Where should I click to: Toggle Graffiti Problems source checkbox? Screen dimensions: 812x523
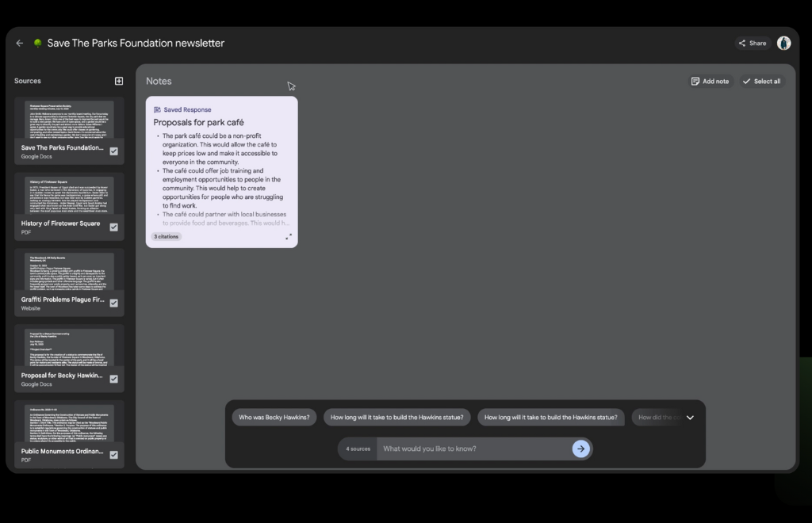pyautogui.click(x=113, y=303)
